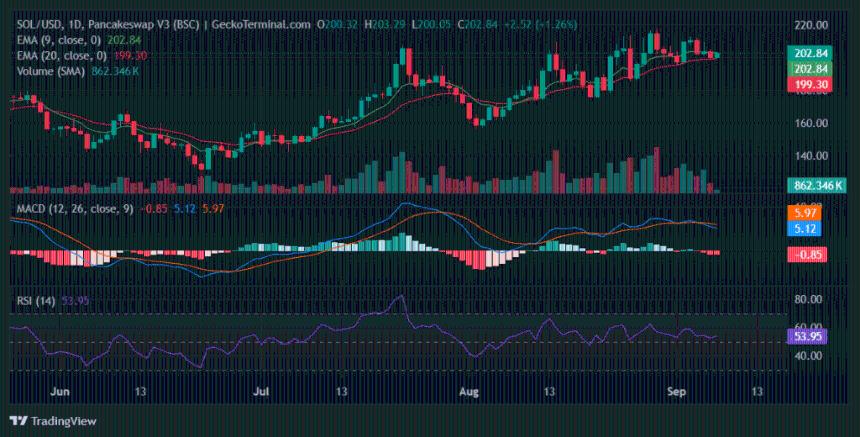Click the 80.00 RSI axis label
This screenshot has height=437, width=860.
click(x=808, y=299)
